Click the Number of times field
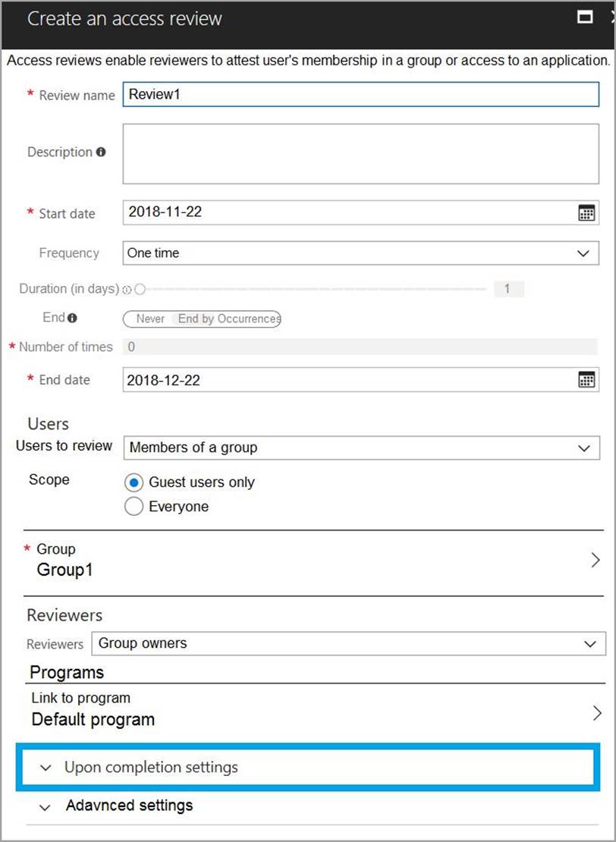 (360, 347)
